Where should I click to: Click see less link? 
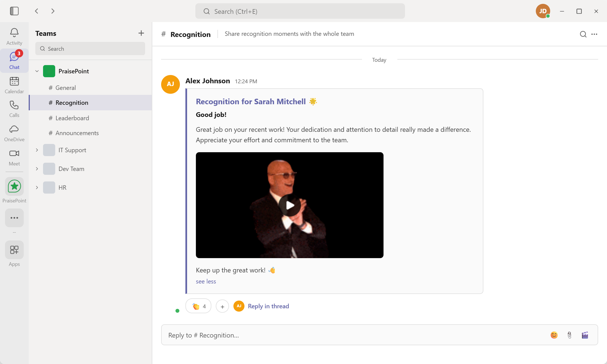tap(206, 281)
